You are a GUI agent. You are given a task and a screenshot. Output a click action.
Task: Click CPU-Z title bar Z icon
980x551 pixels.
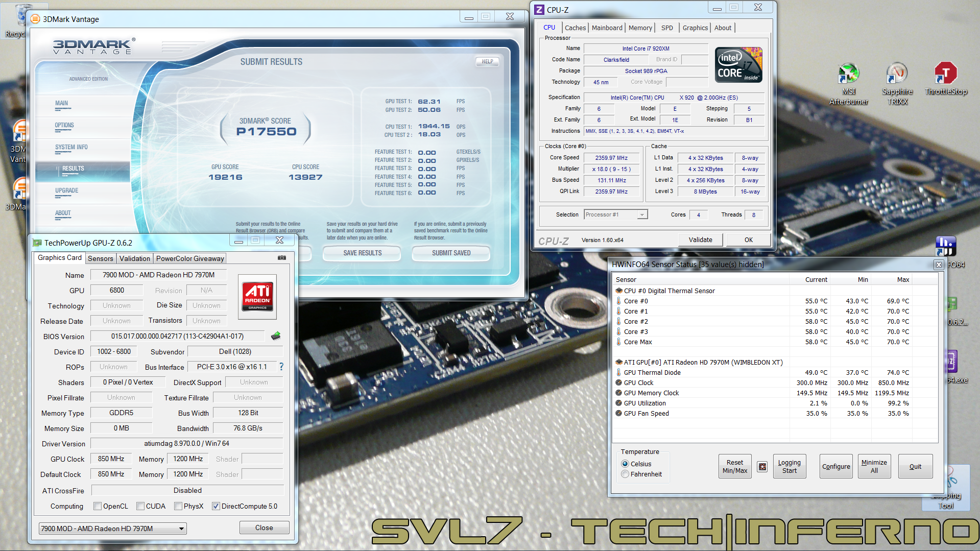point(539,10)
